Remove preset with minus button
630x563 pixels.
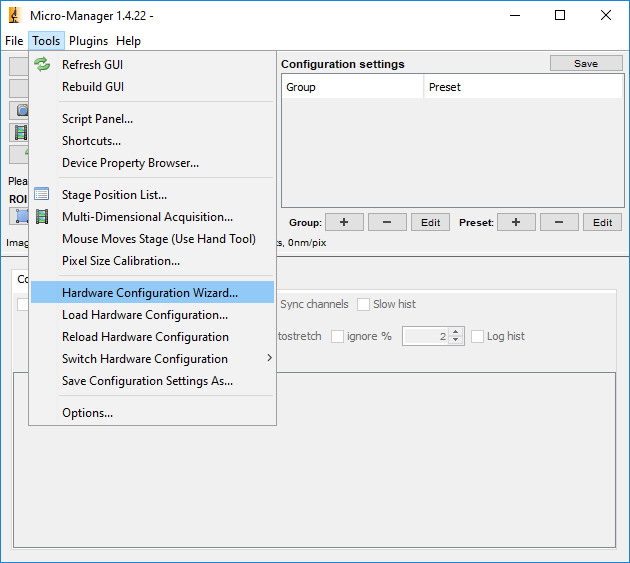tap(559, 222)
